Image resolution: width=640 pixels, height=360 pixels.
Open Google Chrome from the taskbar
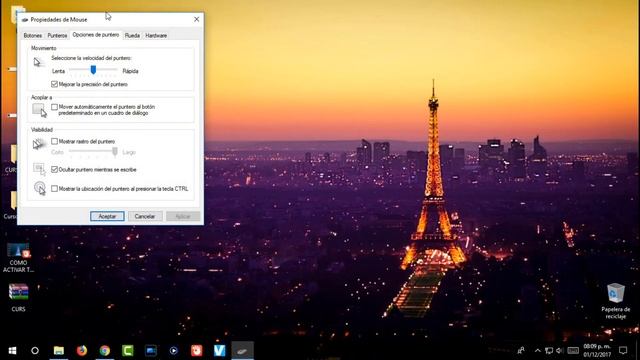click(x=105, y=351)
